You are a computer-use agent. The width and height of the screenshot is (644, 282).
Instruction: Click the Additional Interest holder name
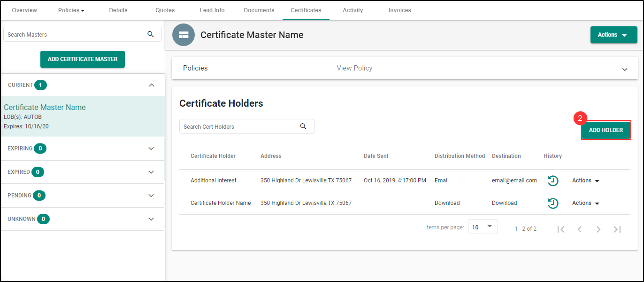pos(214,180)
